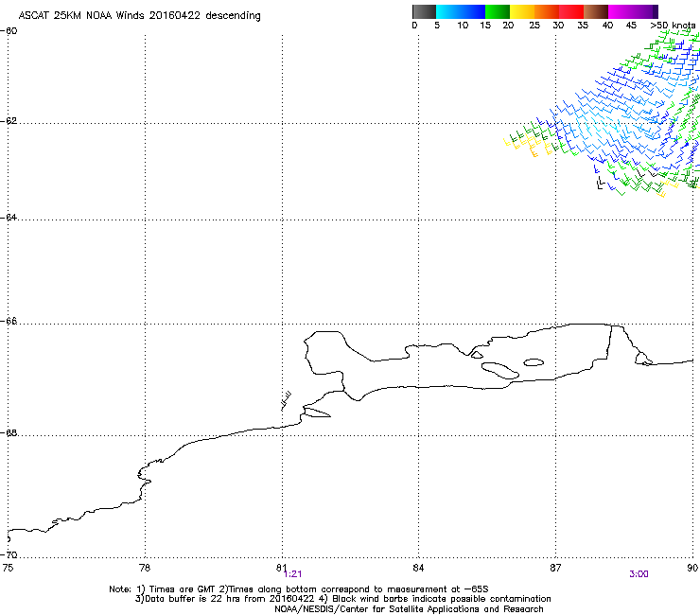Click the 'NOAA/NESDIS/Center for Satellite Applications and Research' credit

409,609
